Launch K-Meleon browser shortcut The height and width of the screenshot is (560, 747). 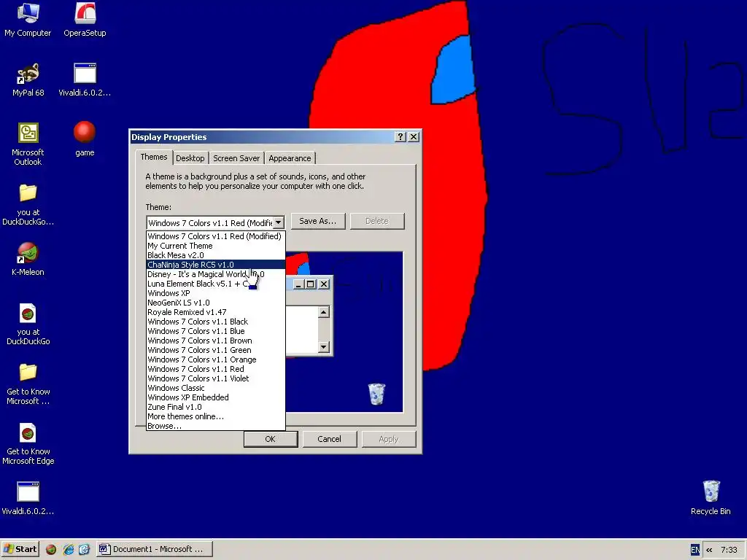click(28, 259)
